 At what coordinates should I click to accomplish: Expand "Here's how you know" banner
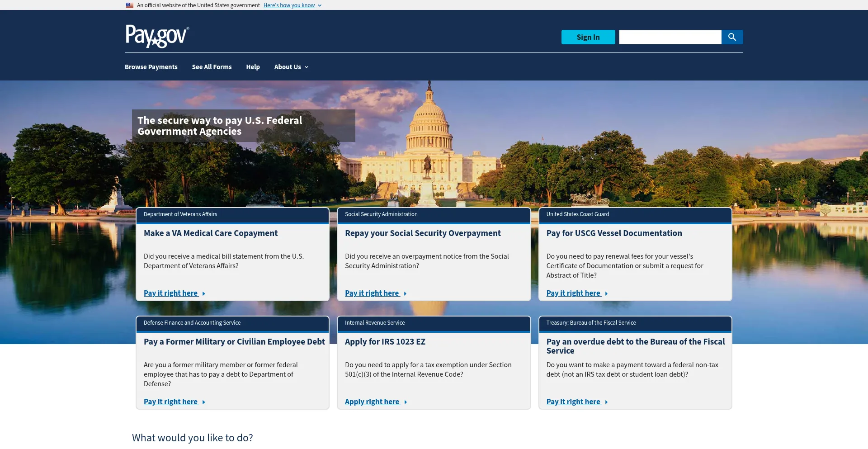pos(289,5)
